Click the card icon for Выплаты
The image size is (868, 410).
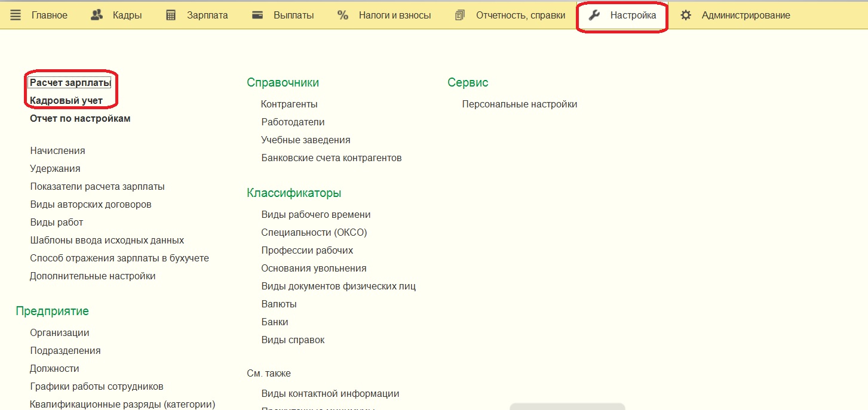pos(257,16)
